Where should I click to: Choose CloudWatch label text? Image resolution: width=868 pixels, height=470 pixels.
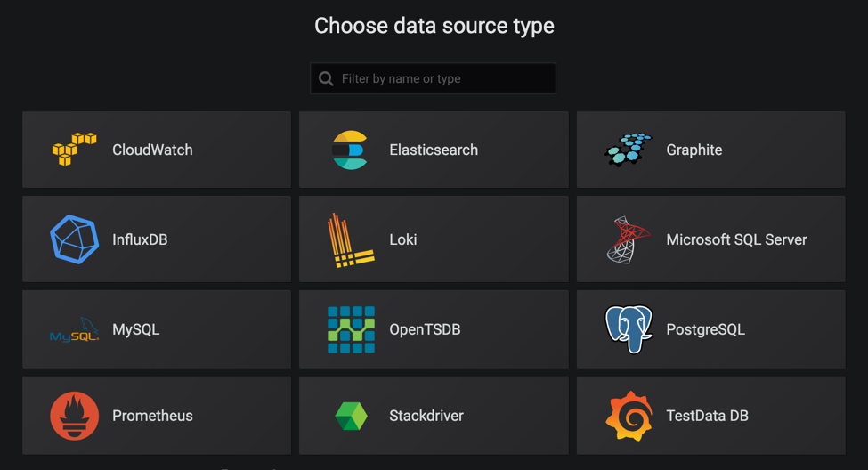(152, 150)
